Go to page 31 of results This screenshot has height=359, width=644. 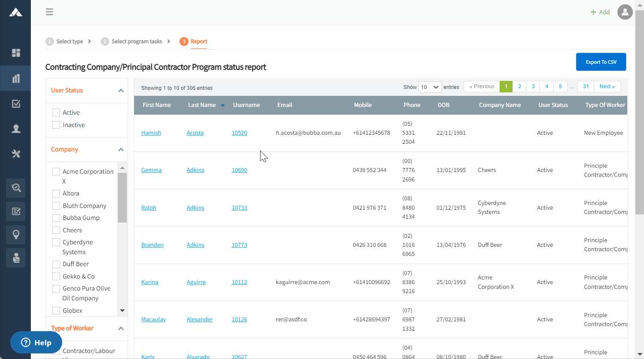585,86
